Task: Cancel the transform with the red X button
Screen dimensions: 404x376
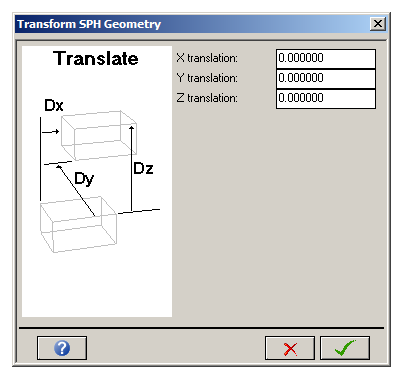Action: coord(290,348)
